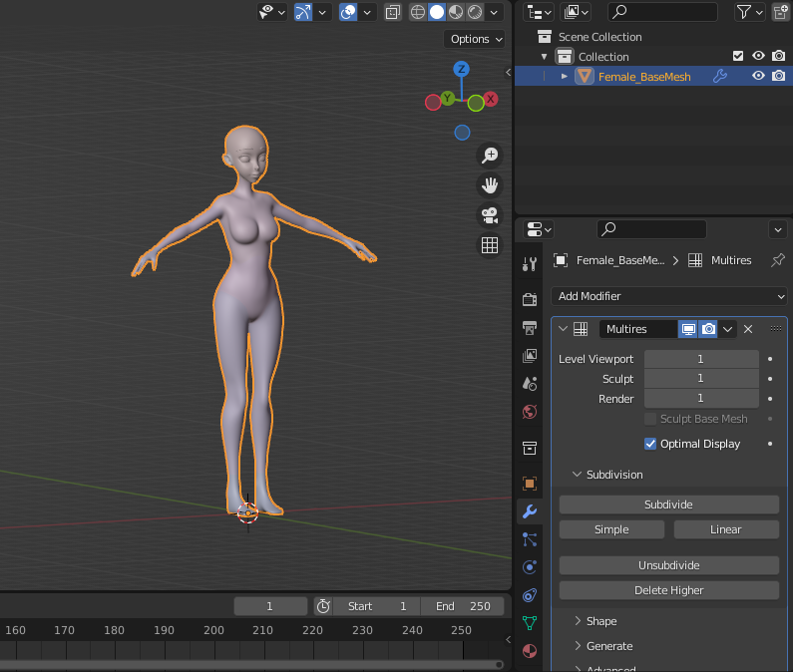Pin the properties editor context
Image resolution: width=793 pixels, height=672 pixels.
778,260
